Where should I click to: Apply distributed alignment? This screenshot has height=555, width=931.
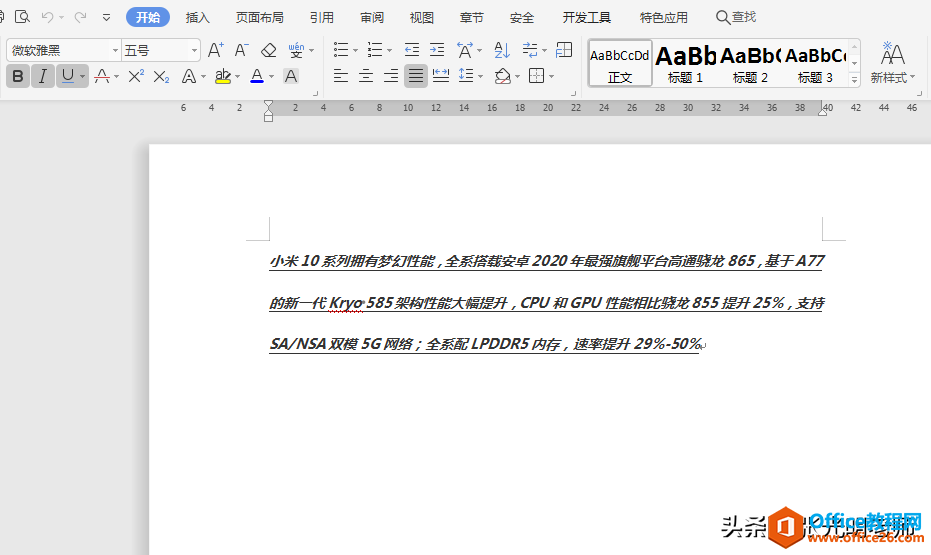click(x=441, y=76)
